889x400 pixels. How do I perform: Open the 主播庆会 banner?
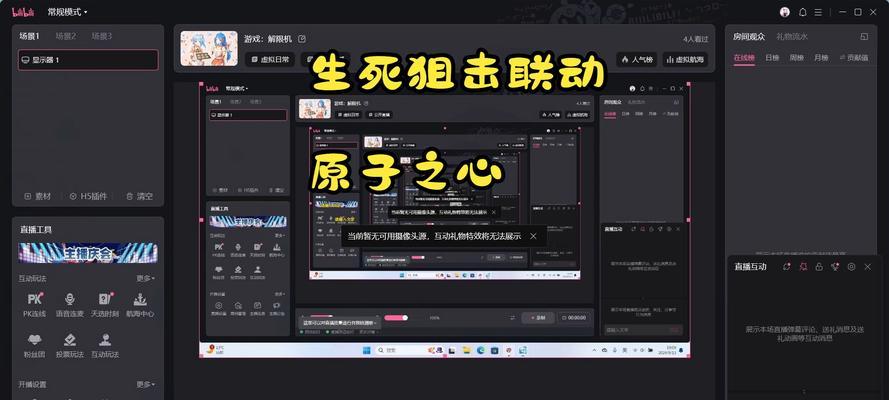[x=88, y=253]
